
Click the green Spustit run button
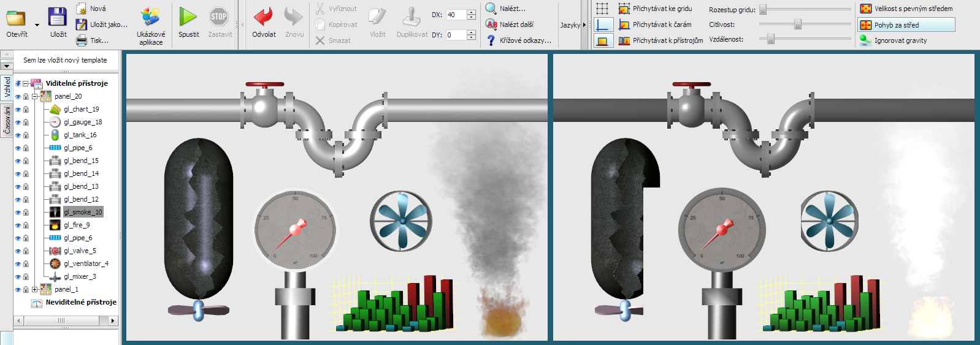click(188, 18)
